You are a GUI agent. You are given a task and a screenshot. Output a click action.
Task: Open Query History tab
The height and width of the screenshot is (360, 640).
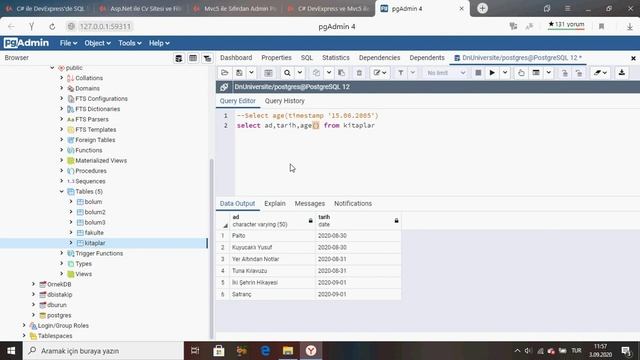284,101
